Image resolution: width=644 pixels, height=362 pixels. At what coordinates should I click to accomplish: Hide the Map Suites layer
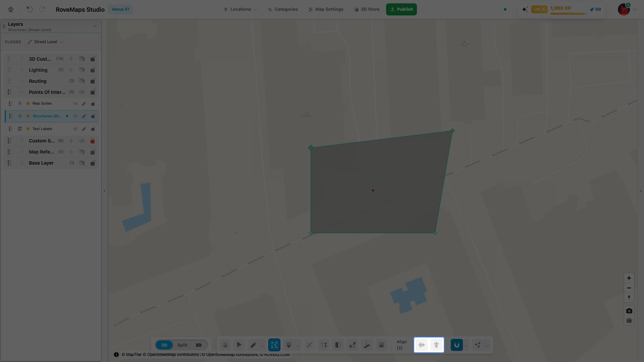point(75,104)
